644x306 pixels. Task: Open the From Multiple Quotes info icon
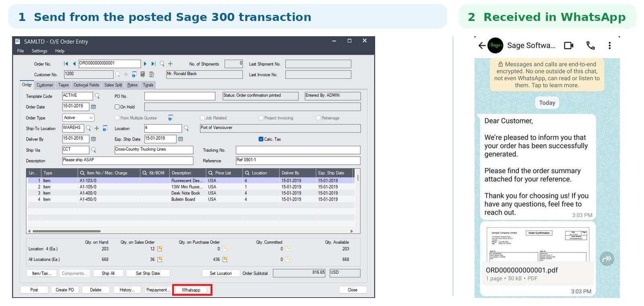pyautogui.click(x=170, y=118)
